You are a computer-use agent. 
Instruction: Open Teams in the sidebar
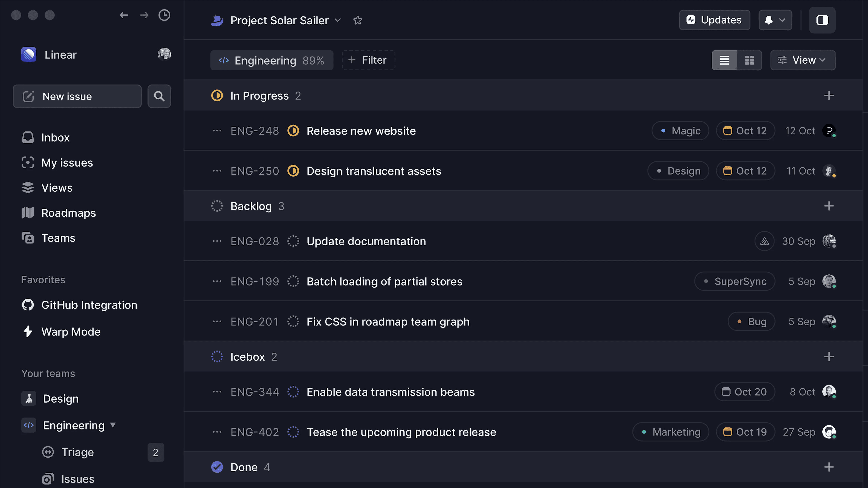(x=48, y=238)
